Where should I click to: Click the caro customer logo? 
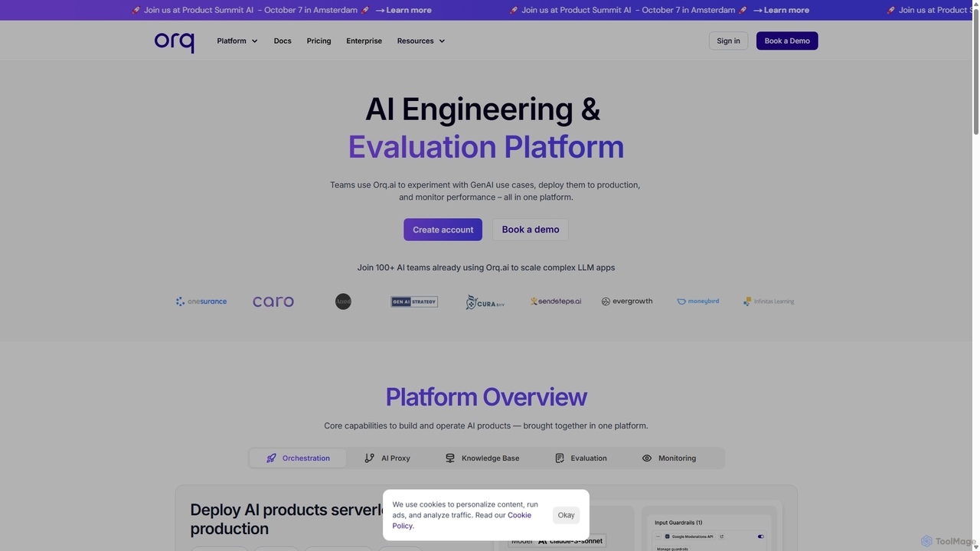pos(273,302)
